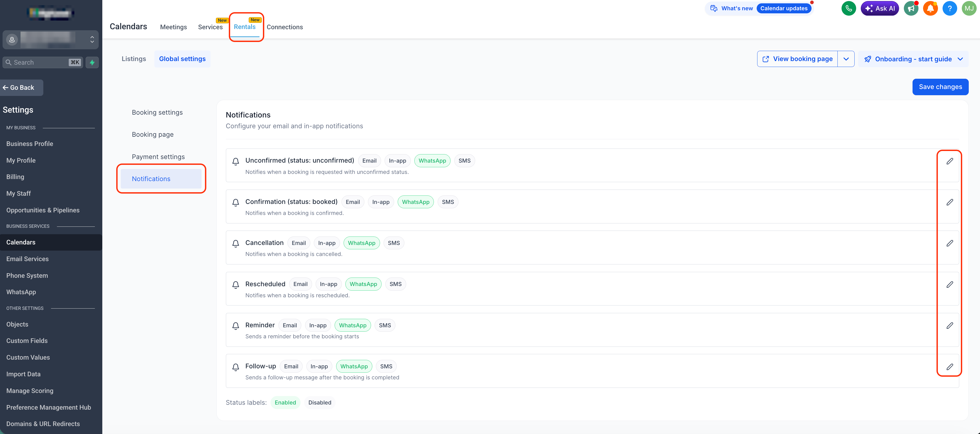Screen dimensions: 980x434
Task: Click the Save changes button
Action: click(940, 87)
